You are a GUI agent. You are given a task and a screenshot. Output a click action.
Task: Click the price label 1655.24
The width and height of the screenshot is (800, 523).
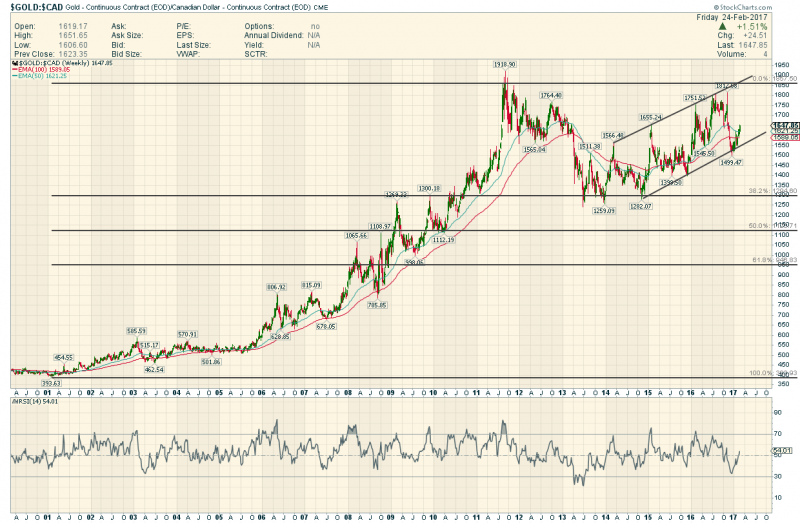651,117
